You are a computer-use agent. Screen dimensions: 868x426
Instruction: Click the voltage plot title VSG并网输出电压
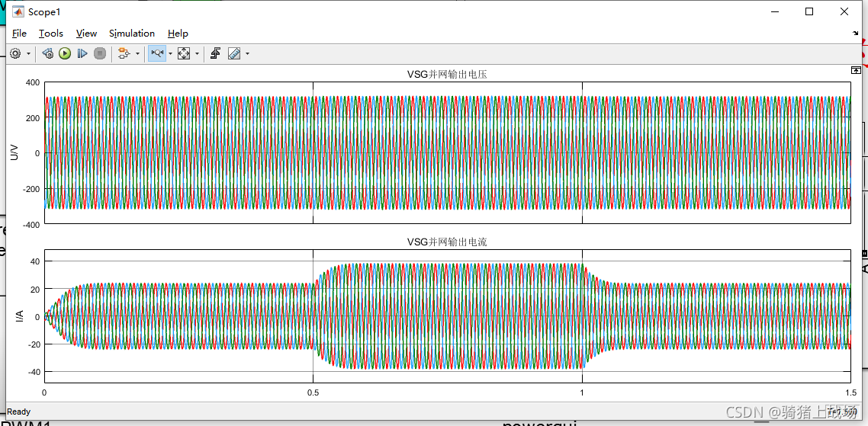point(447,75)
